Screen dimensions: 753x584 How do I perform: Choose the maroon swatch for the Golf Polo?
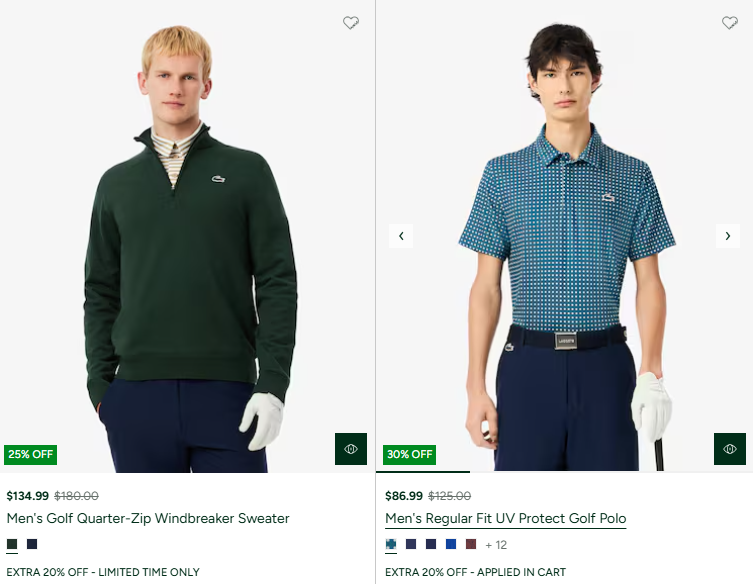[471, 544]
